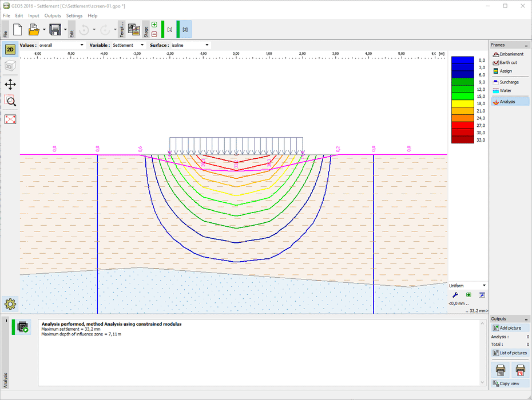Click the blue wrench settings icon
Image resolution: width=532 pixels, height=400 pixels.
point(455,295)
